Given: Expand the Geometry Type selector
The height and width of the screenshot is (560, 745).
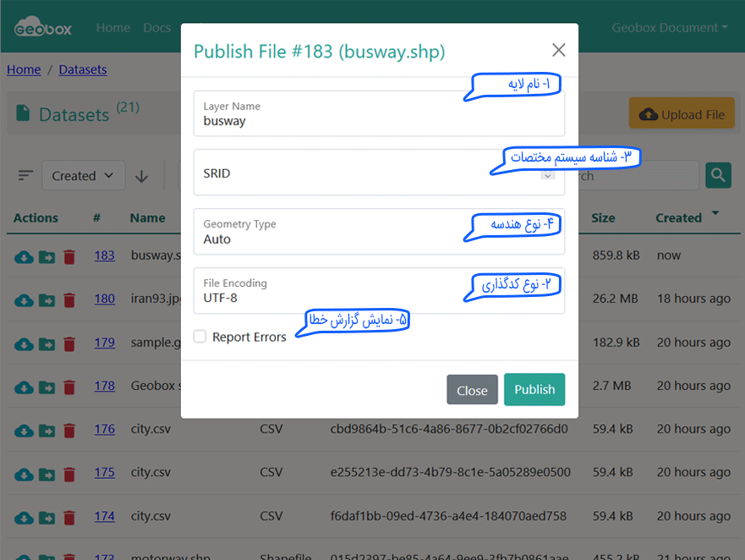Looking at the screenshot, I should point(378,232).
